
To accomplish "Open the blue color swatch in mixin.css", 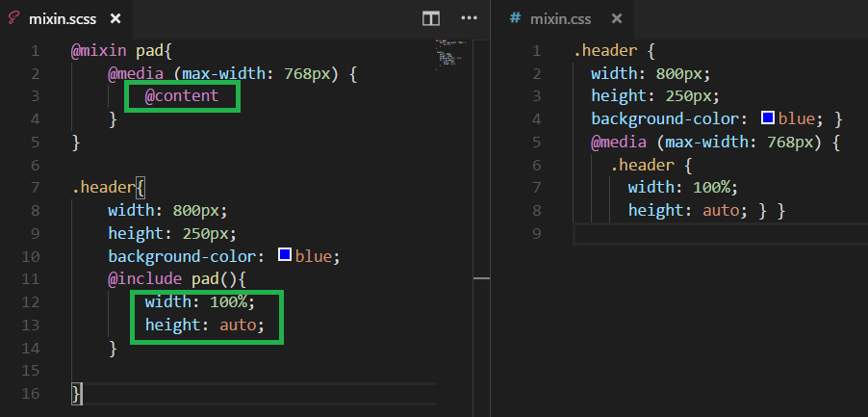I will pyautogui.click(x=767, y=117).
